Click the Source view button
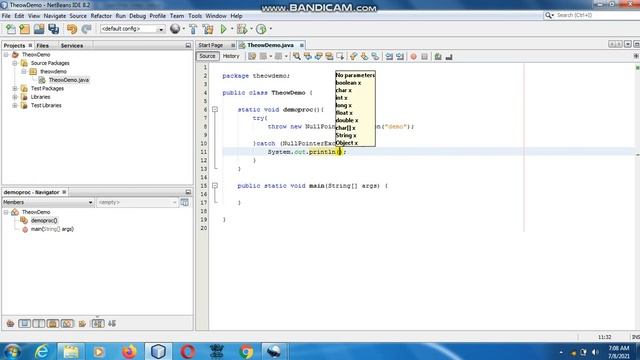The width and height of the screenshot is (640, 360). [x=207, y=56]
